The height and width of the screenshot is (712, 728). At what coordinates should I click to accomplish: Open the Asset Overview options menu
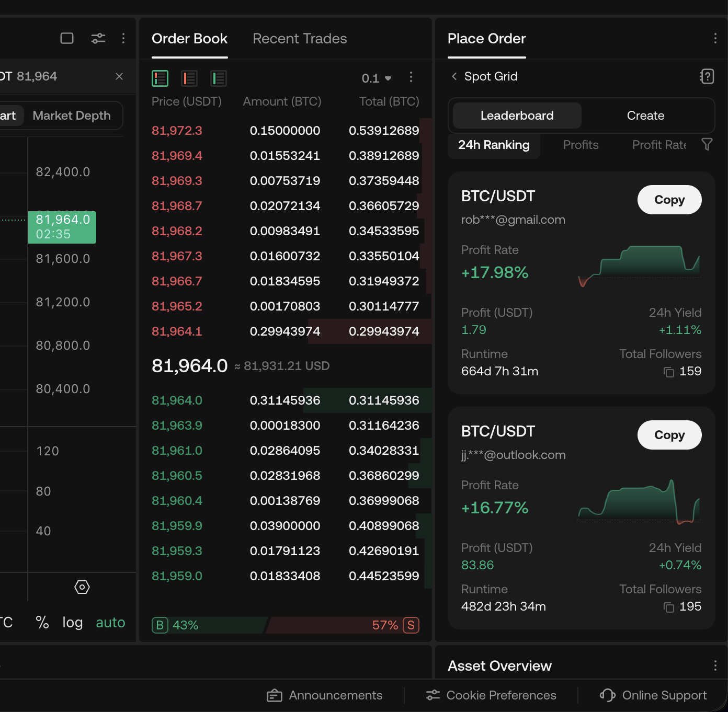tap(715, 665)
